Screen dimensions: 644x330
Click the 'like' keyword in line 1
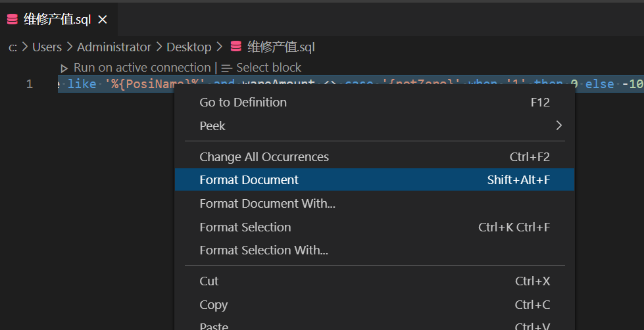coord(82,84)
